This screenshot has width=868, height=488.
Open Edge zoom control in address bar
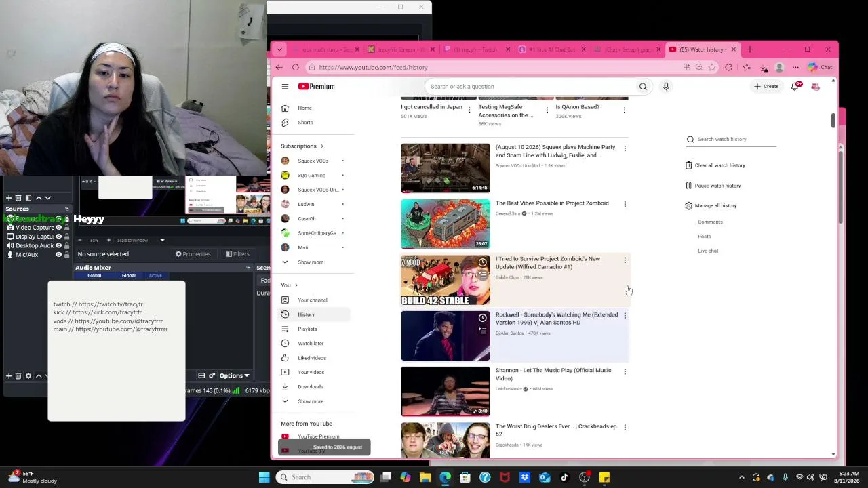pos(699,67)
